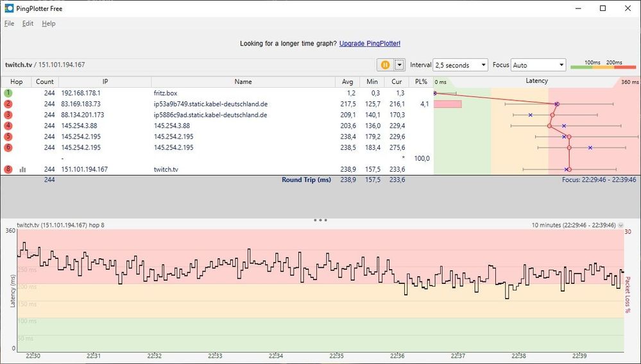Expand the Focus dropdown set to Auto
The height and width of the screenshot is (364, 641).
tap(538, 65)
